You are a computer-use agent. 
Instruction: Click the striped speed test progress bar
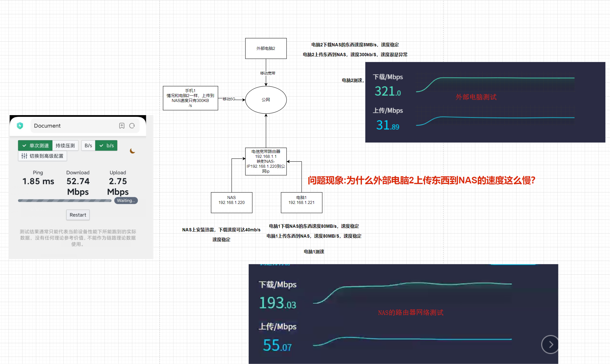point(65,201)
